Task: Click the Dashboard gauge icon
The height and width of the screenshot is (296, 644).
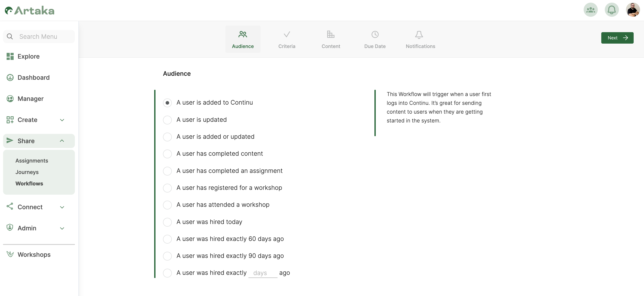Action: tap(10, 78)
